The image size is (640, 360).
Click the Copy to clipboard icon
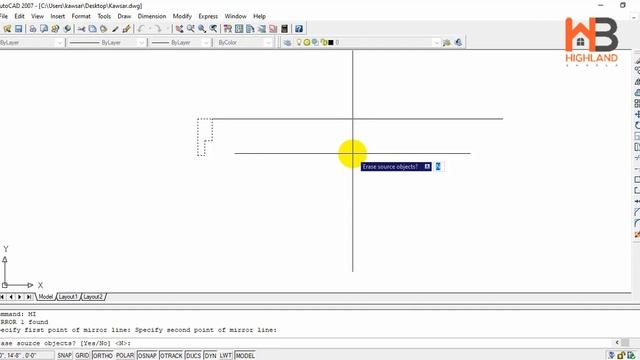point(93,29)
